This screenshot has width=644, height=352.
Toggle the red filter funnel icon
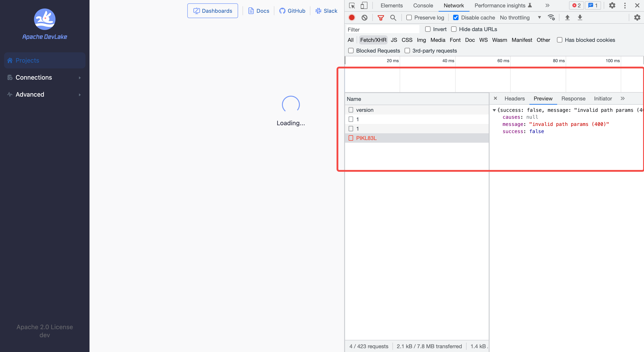(380, 17)
